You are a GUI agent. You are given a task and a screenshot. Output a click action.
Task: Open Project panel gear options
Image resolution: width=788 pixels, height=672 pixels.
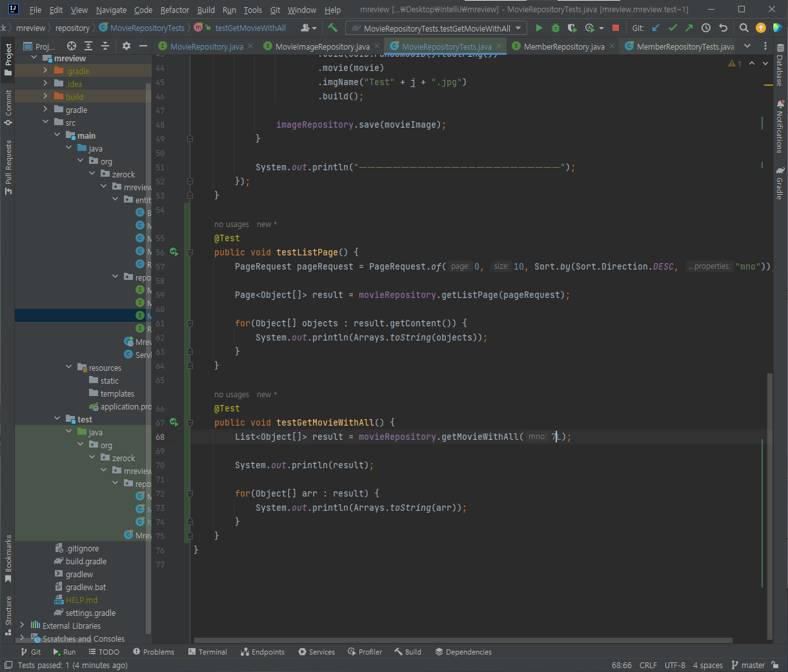point(126,46)
